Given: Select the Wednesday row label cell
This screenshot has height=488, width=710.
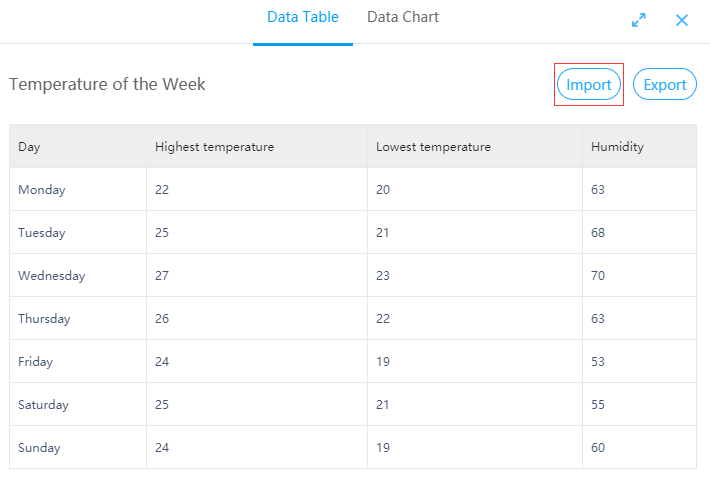Looking at the screenshot, I should coord(78,275).
